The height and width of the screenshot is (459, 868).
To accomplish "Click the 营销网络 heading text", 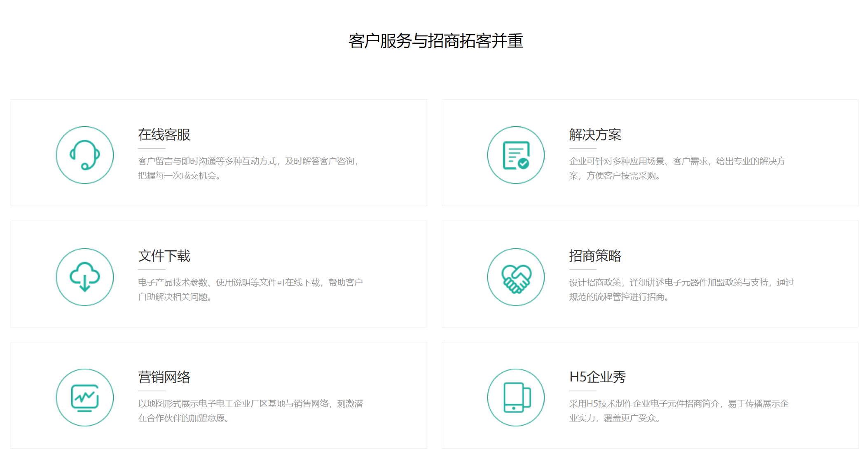I will [164, 377].
